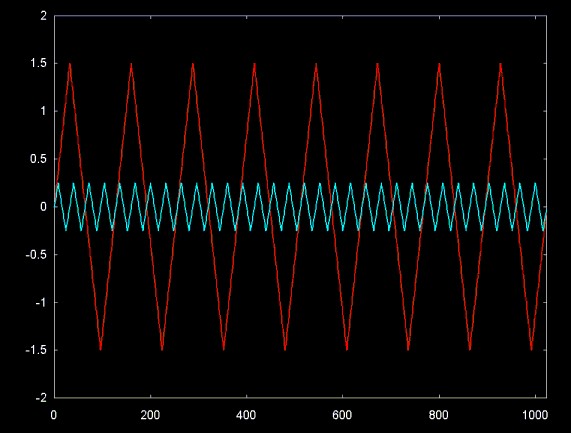
Task: Click the y-axis label 2
Action: tap(44, 16)
